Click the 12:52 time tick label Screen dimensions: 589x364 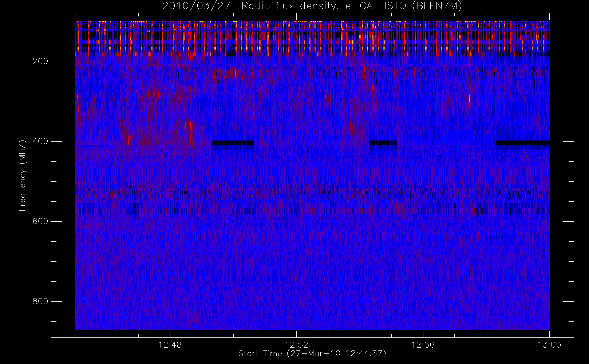click(x=296, y=345)
